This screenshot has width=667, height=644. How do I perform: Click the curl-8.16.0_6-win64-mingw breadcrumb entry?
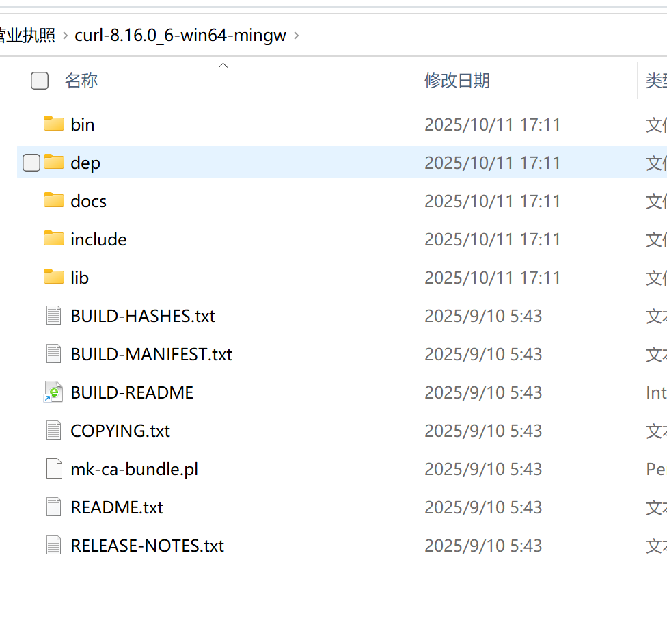180,36
